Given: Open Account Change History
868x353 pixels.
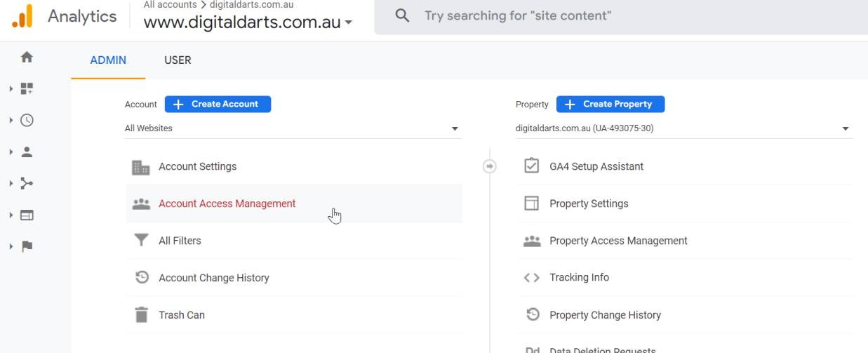Looking at the screenshot, I should 293,278.
